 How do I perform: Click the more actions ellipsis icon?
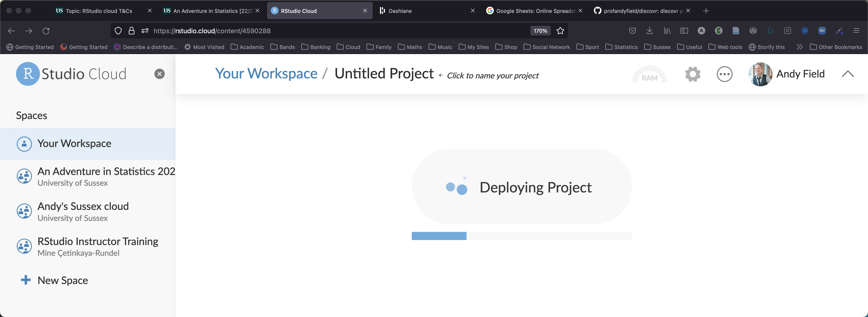724,74
